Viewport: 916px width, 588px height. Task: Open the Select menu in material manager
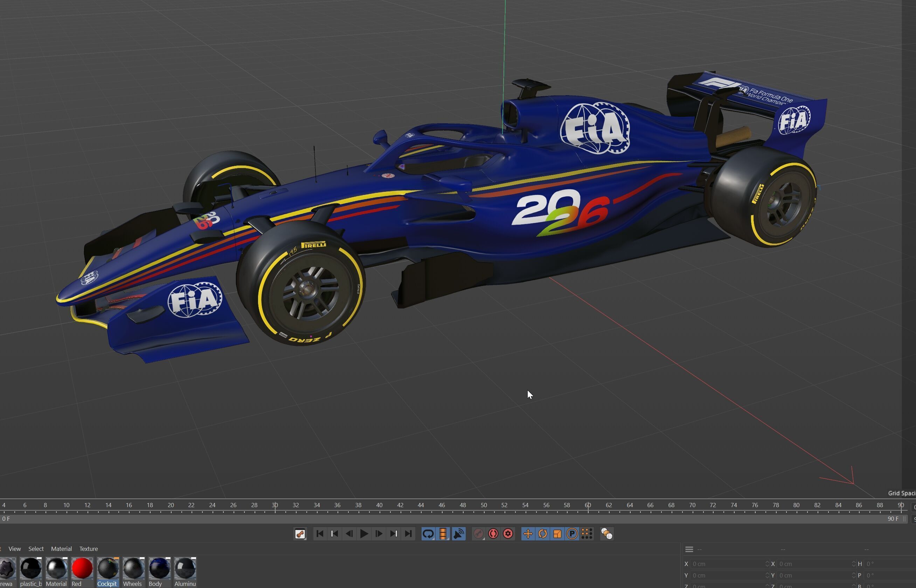click(x=36, y=549)
